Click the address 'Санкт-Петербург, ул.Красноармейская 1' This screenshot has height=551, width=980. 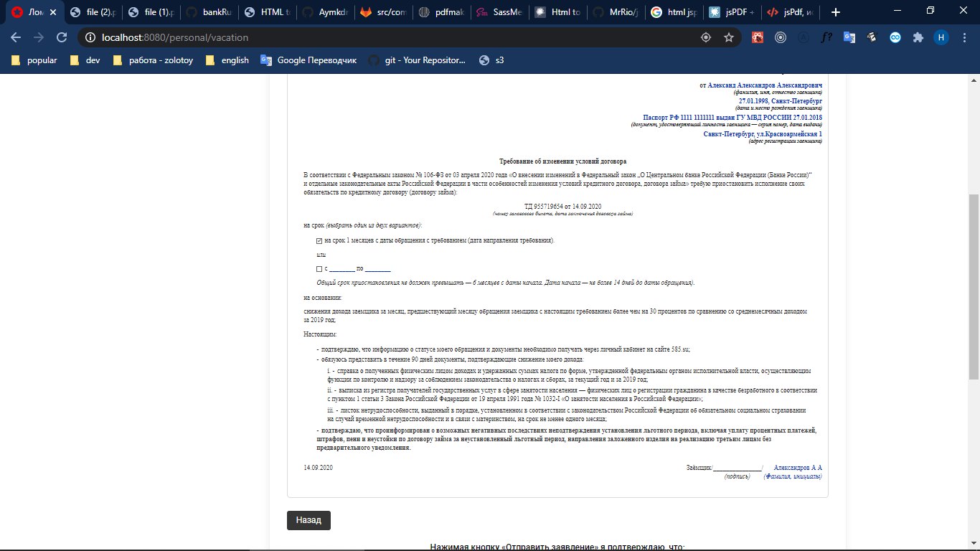click(763, 134)
